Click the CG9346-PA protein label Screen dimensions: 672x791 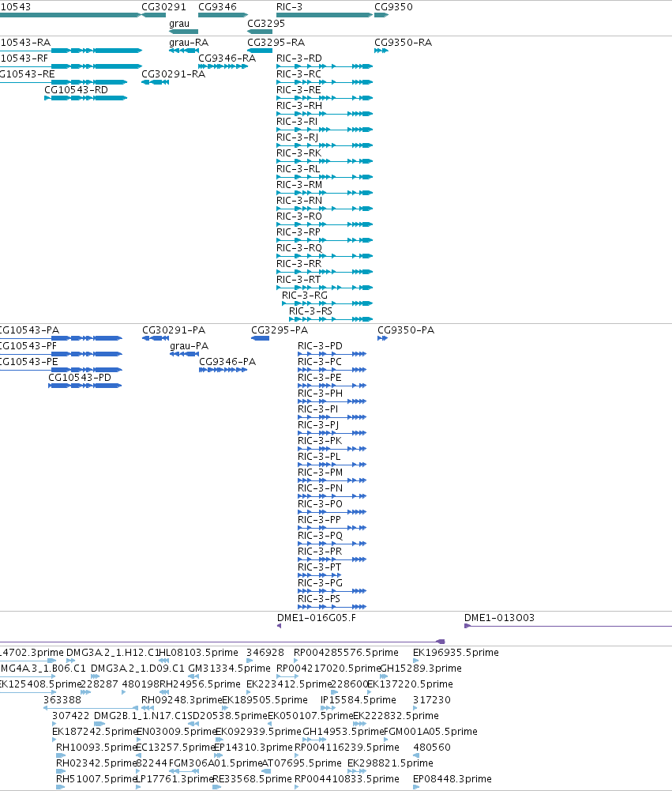[227, 362]
